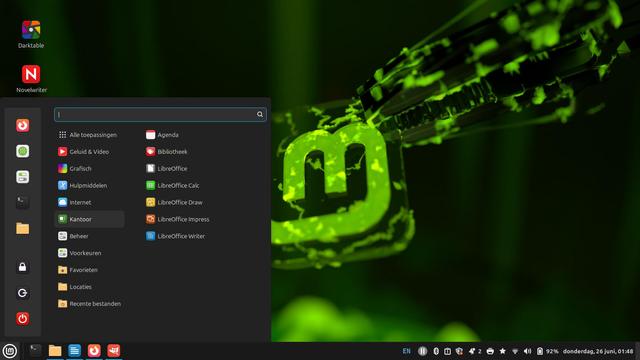Click the menu search input field

pyautogui.click(x=160, y=114)
